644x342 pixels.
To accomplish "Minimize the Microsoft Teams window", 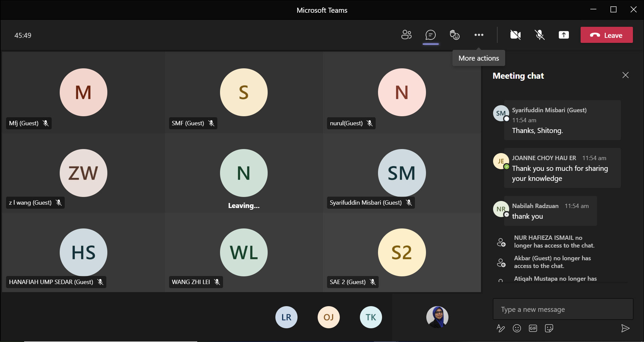I will pyautogui.click(x=593, y=9).
